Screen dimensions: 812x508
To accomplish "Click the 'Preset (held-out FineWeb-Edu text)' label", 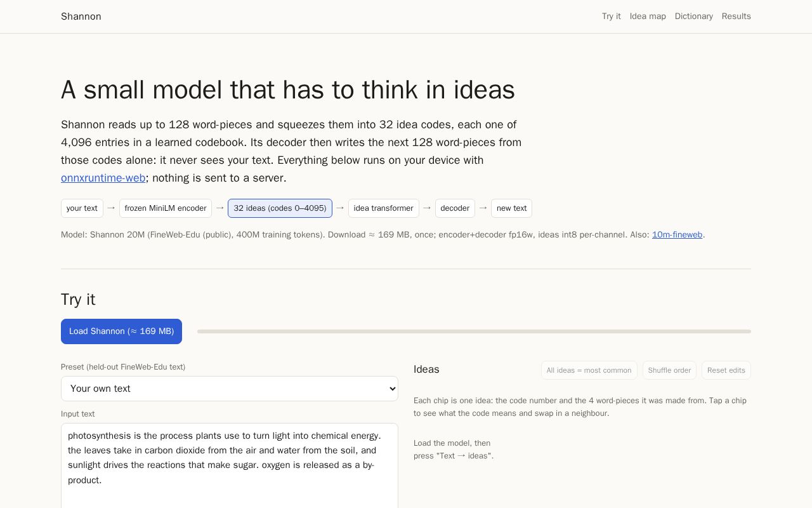I will (123, 367).
